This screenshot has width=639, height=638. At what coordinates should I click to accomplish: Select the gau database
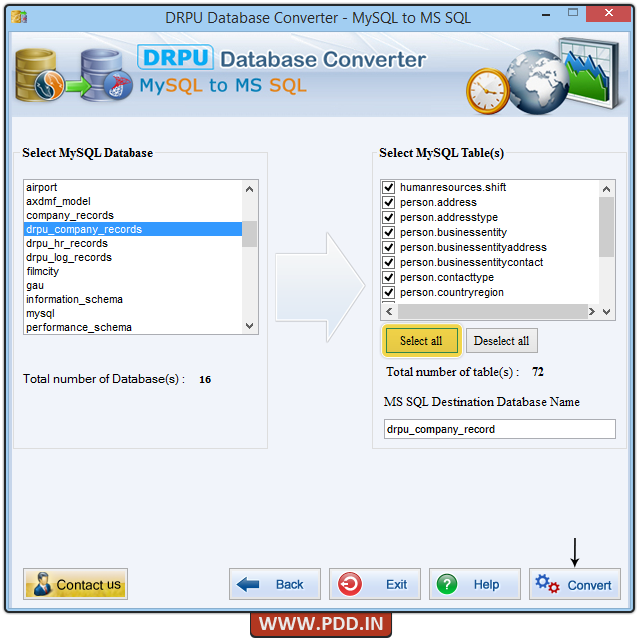[133, 285]
